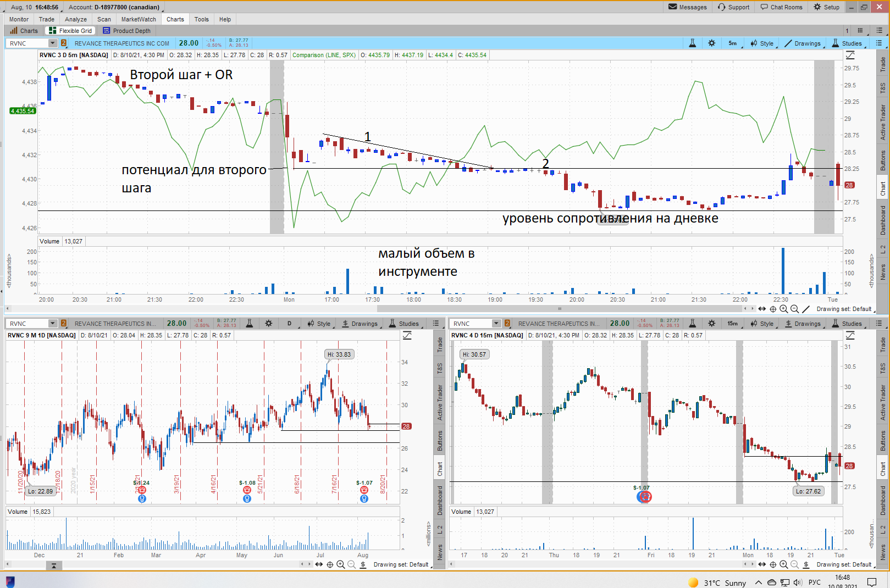This screenshot has width=890, height=588.
Task: Expand the RVNC symbol dropdown on 5m chart
Action: point(53,43)
